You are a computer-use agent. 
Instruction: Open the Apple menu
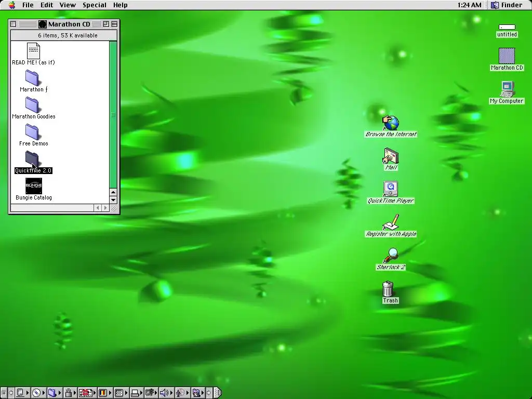tap(12, 5)
